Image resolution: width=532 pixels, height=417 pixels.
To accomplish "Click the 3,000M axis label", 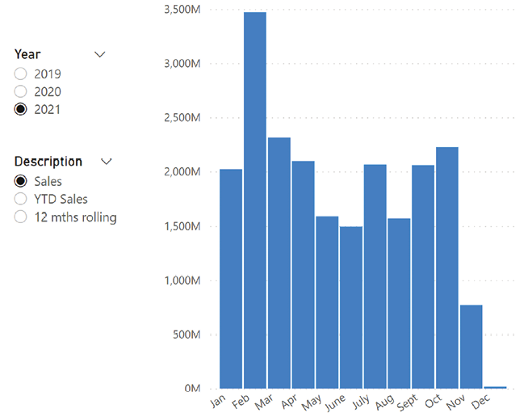I will pos(182,64).
